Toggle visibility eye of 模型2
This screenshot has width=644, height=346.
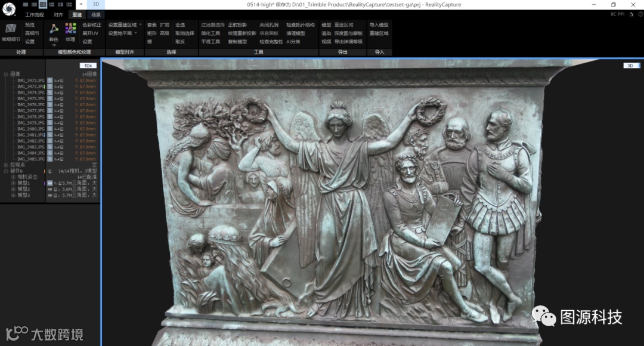(x=50, y=190)
